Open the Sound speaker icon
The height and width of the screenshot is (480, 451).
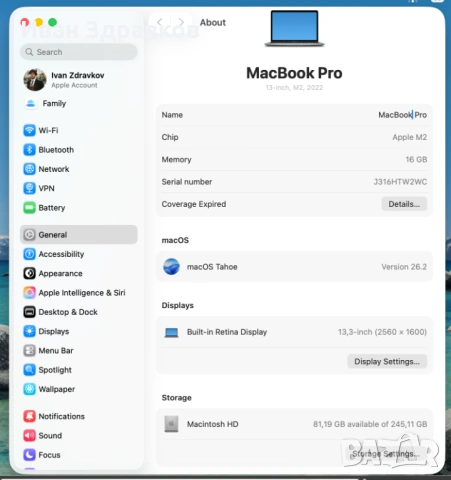click(29, 435)
